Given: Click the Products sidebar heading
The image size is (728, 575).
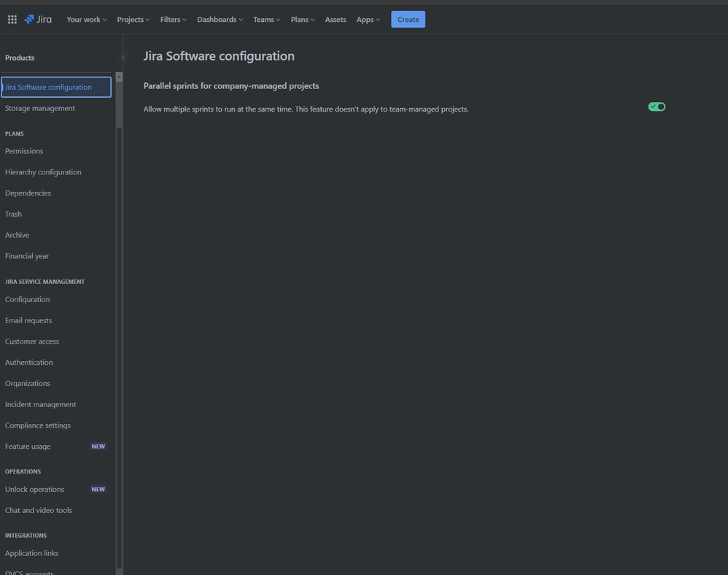Looking at the screenshot, I should [20, 58].
